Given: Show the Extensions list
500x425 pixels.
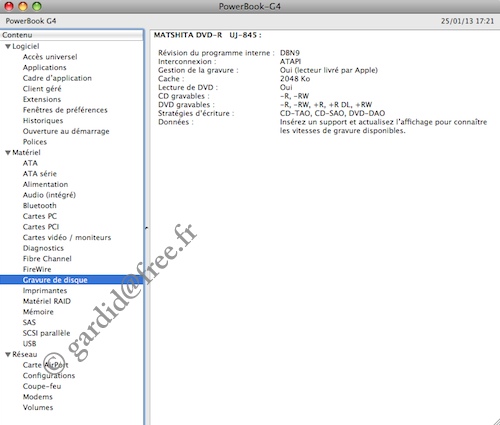Looking at the screenshot, I should pyautogui.click(x=42, y=99).
